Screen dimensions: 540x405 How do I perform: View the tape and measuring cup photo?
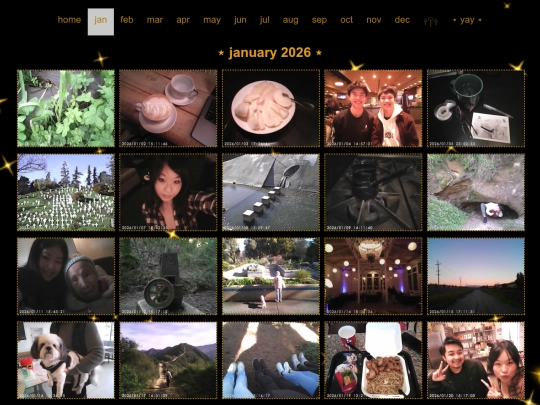[x=476, y=108]
